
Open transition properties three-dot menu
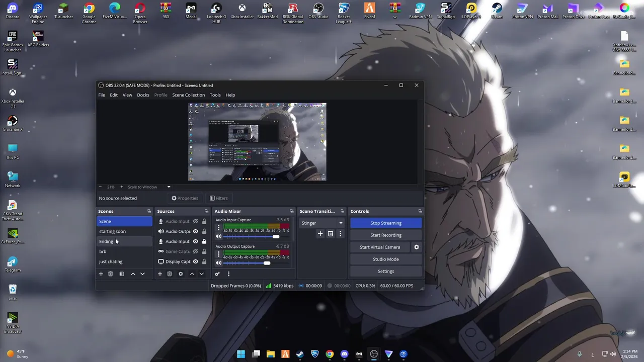[x=340, y=234]
